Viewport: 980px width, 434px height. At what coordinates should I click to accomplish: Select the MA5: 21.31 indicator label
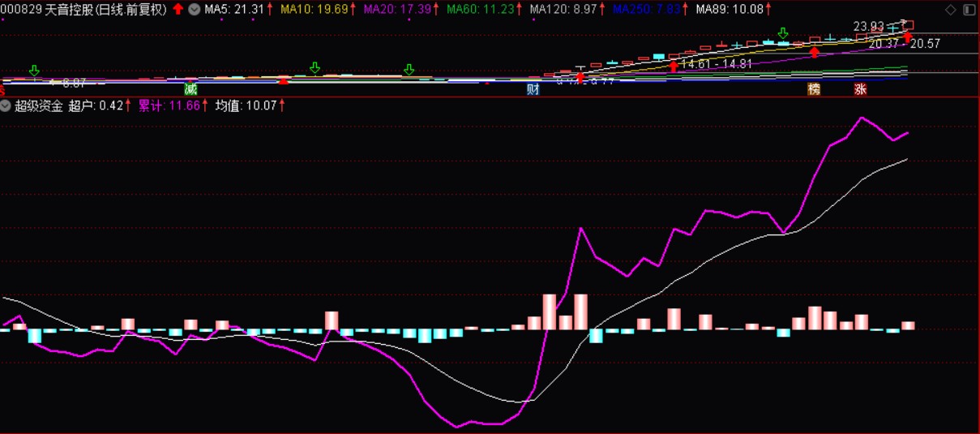[x=235, y=10]
